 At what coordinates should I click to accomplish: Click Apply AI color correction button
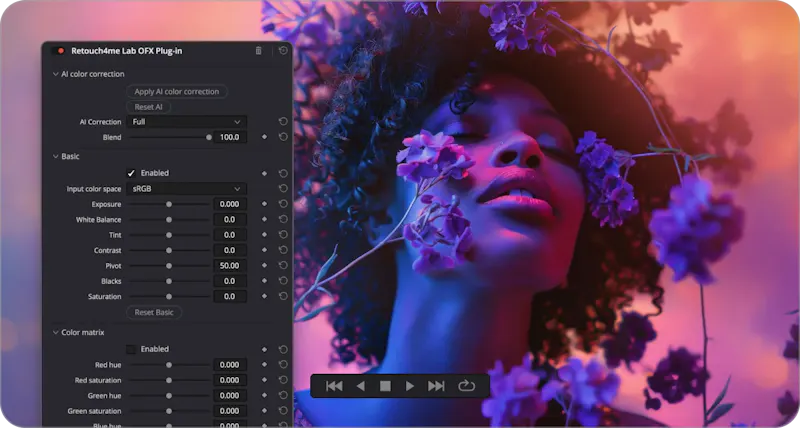(177, 91)
